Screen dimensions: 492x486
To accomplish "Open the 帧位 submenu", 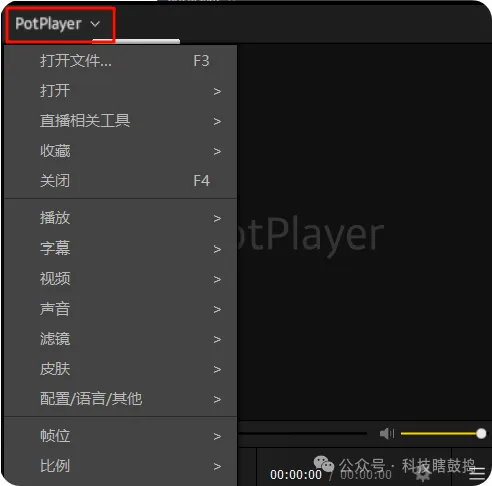I will click(121, 436).
